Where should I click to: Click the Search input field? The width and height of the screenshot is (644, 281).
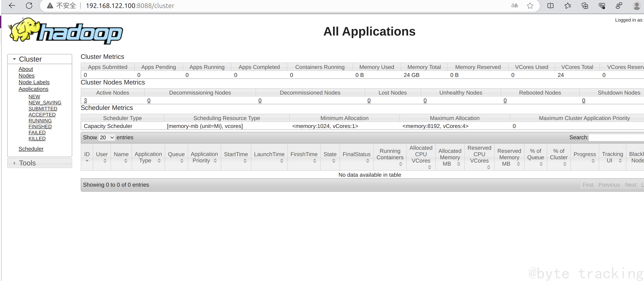click(x=616, y=137)
